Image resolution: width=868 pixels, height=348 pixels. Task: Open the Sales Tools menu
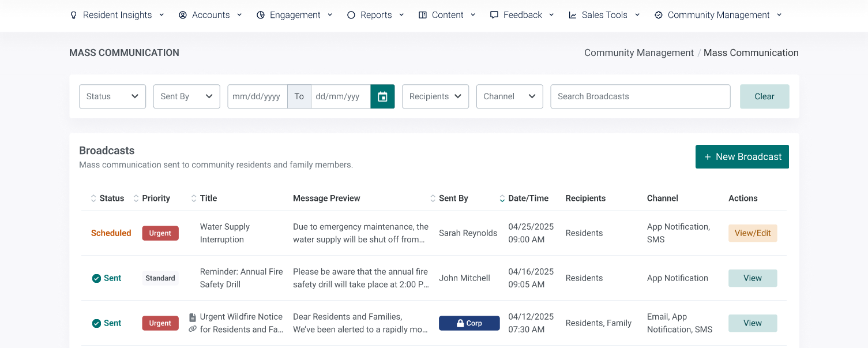(x=604, y=15)
